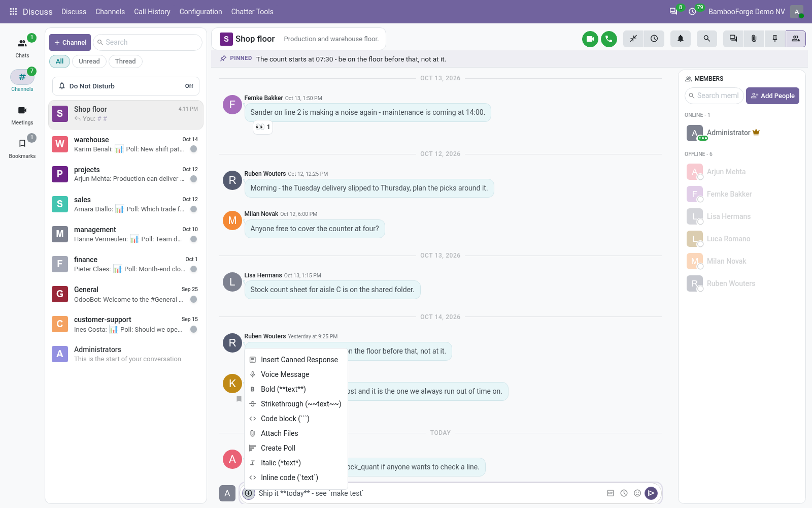
Task: Search messages with the header magnifier icon
Action: [707, 39]
